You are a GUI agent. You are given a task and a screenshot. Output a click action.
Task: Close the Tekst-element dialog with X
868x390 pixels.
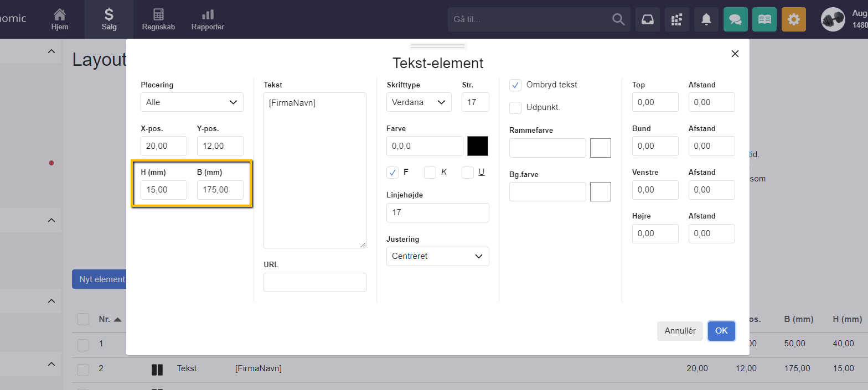735,54
